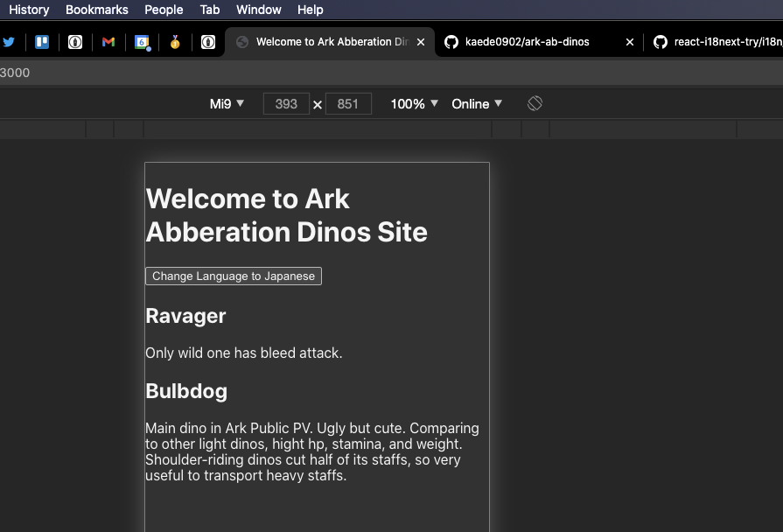783x532 pixels.
Task: Click the globe favicon on the active tab
Action: tap(241, 41)
